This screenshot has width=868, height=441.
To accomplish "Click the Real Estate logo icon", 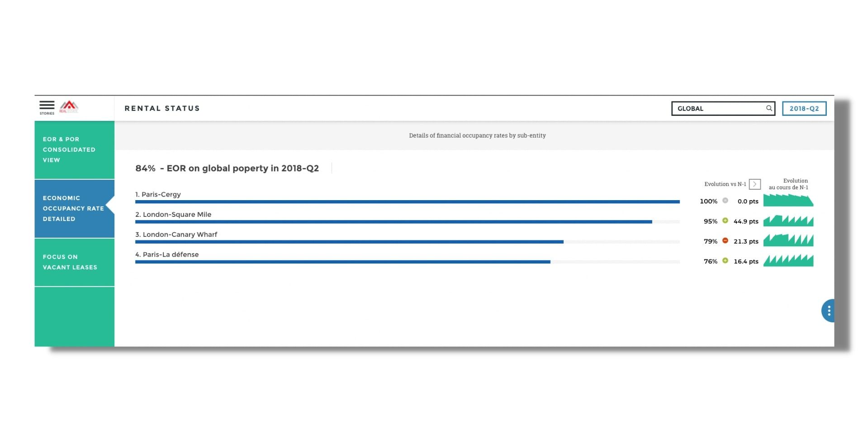I will [69, 107].
